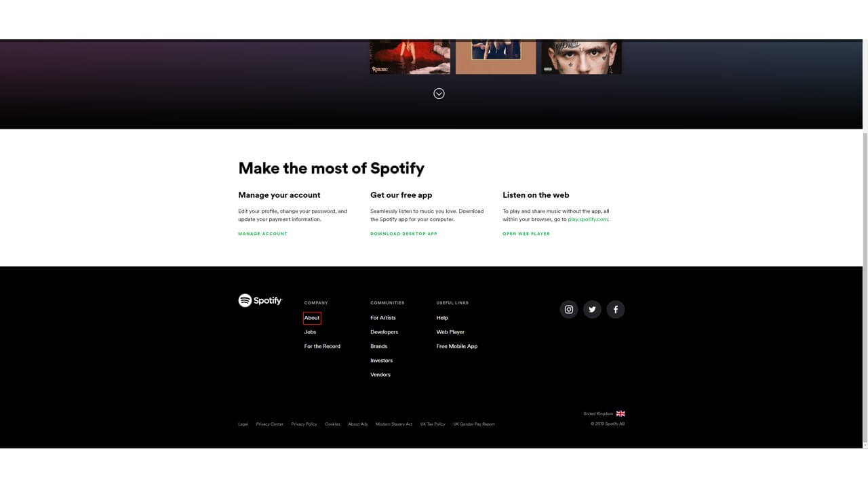The image size is (868, 488).
Task: Open UK Gender Pay Report link
Action: point(474,424)
